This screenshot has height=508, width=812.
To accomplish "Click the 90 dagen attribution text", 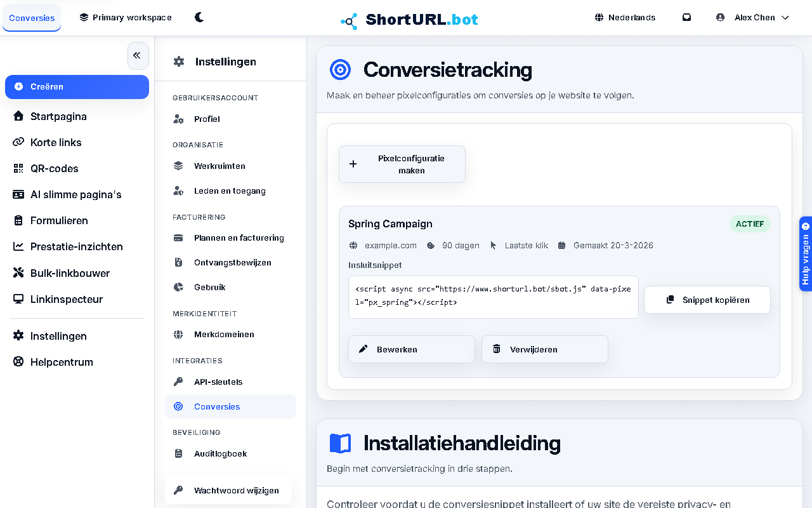I will click(461, 245).
